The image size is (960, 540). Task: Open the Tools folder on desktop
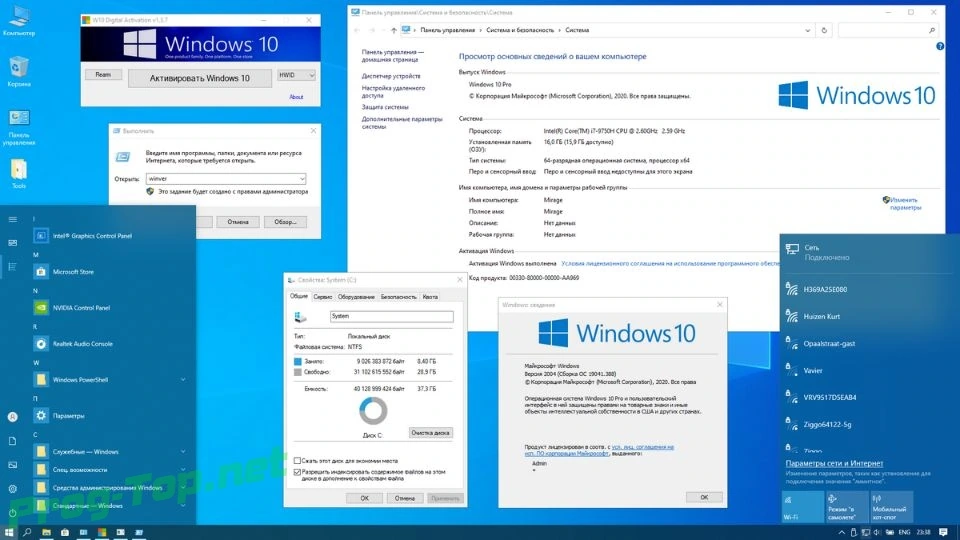coord(18,173)
